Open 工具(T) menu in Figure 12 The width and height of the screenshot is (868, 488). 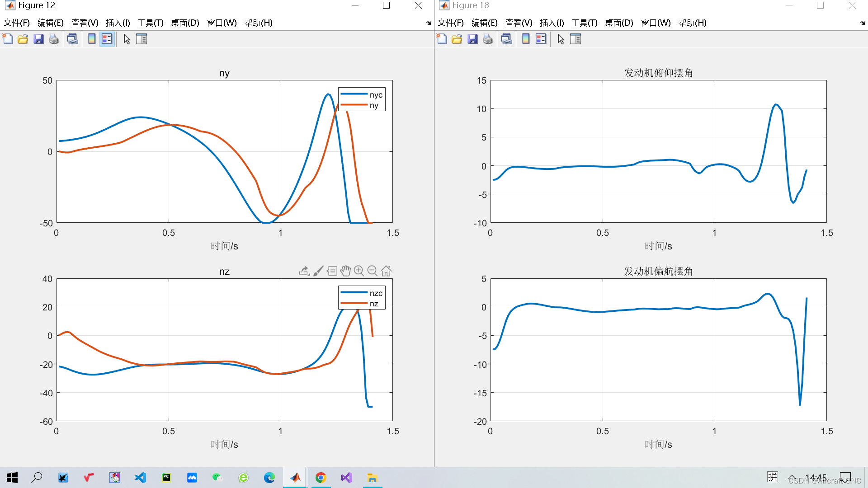pos(150,23)
